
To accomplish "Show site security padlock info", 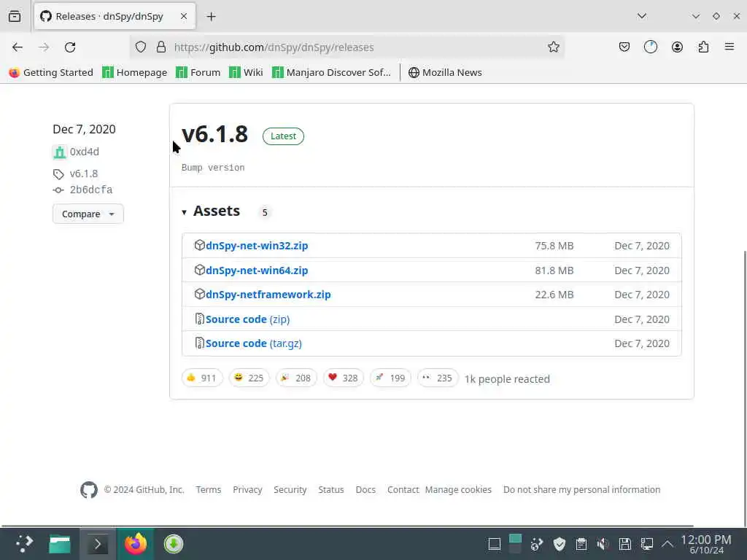I will pyautogui.click(x=161, y=47).
